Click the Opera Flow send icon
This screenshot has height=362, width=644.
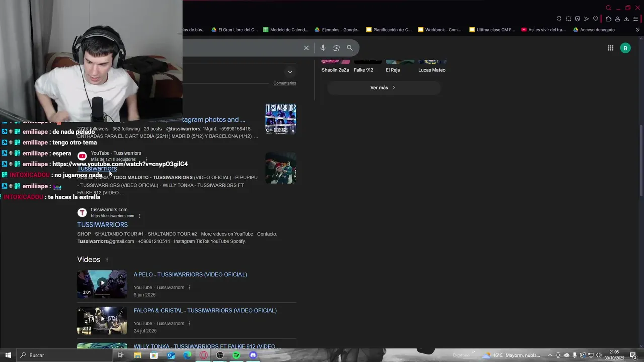coord(586,19)
